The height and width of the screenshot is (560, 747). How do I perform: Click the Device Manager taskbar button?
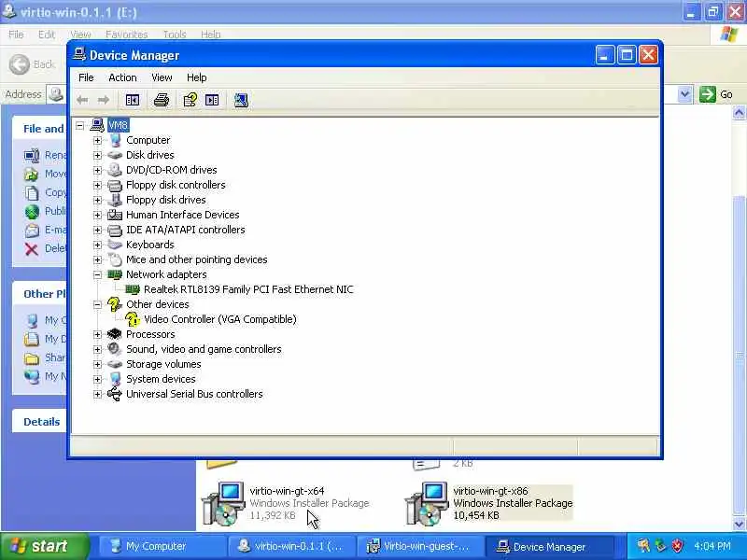[549, 547]
